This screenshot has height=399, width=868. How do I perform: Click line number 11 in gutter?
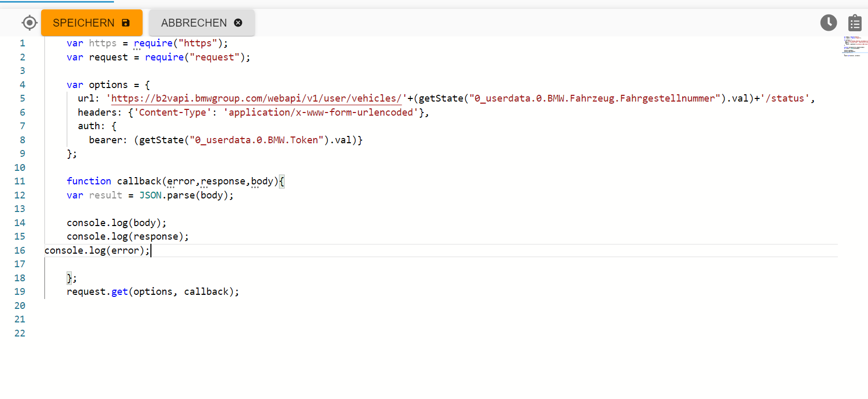(x=20, y=181)
